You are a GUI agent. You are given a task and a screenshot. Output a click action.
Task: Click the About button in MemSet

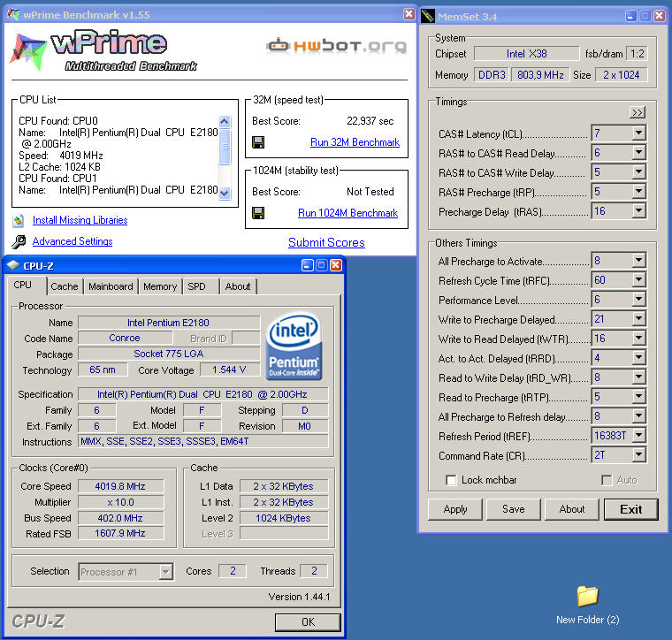[x=572, y=509]
